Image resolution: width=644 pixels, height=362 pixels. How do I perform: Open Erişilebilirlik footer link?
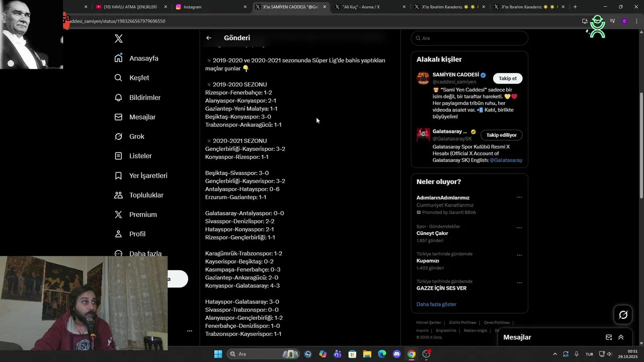(446, 331)
